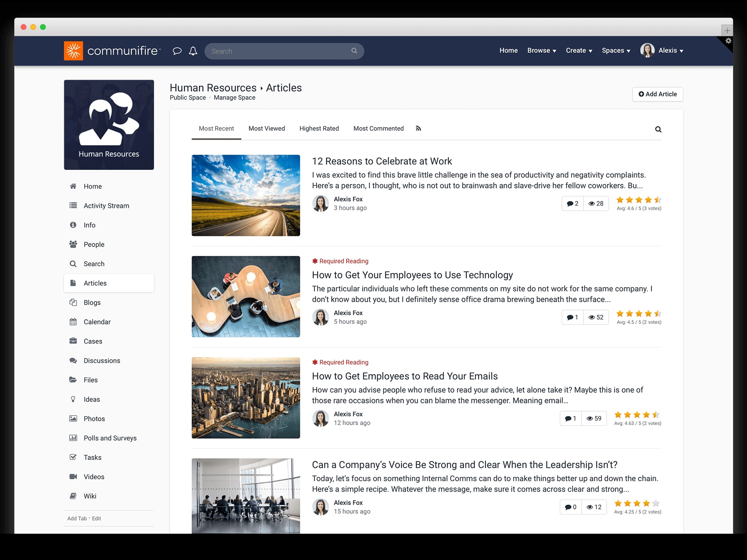Select the People section icon
Image resolution: width=747 pixels, height=560 pixels.
(73, 244)
